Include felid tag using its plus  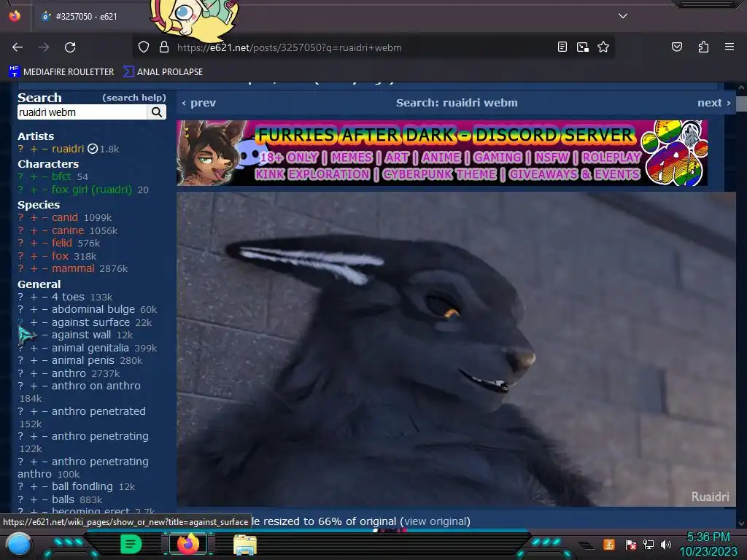pos(34,244)
